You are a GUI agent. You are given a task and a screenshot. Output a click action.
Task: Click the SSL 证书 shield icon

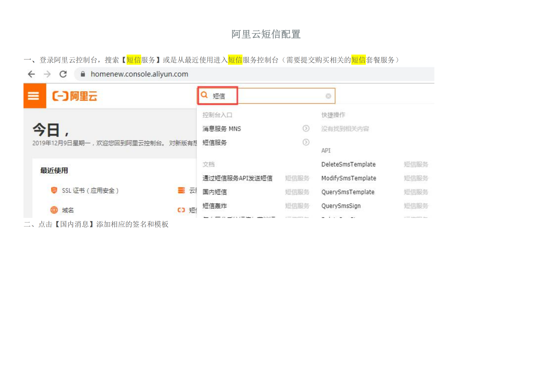54,190
